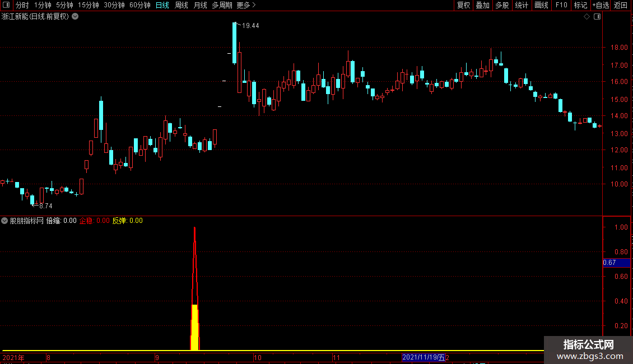Open dropdown next to 浙江新能 title
This screenshot has width=633, height=364.
pyautogui.click(x=75, y=17)
